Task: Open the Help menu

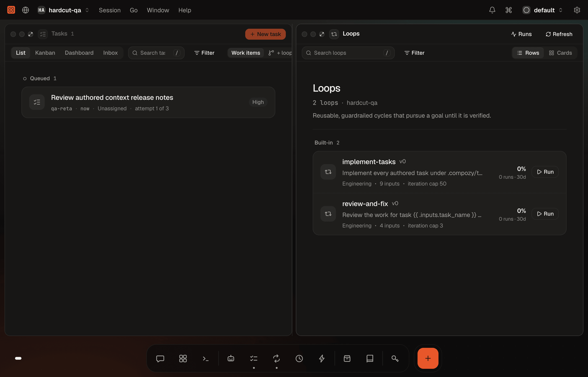Action: point(185,10)
